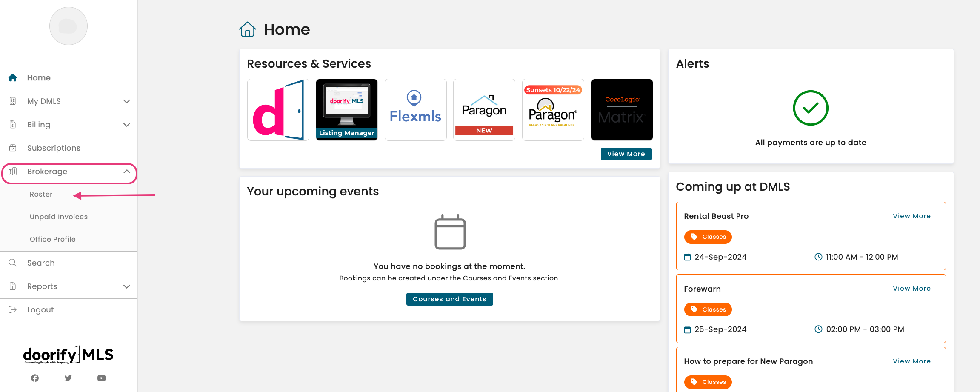
Task: Click the 02:00 PM - 03:00 PM time
Action: (865, 329)
